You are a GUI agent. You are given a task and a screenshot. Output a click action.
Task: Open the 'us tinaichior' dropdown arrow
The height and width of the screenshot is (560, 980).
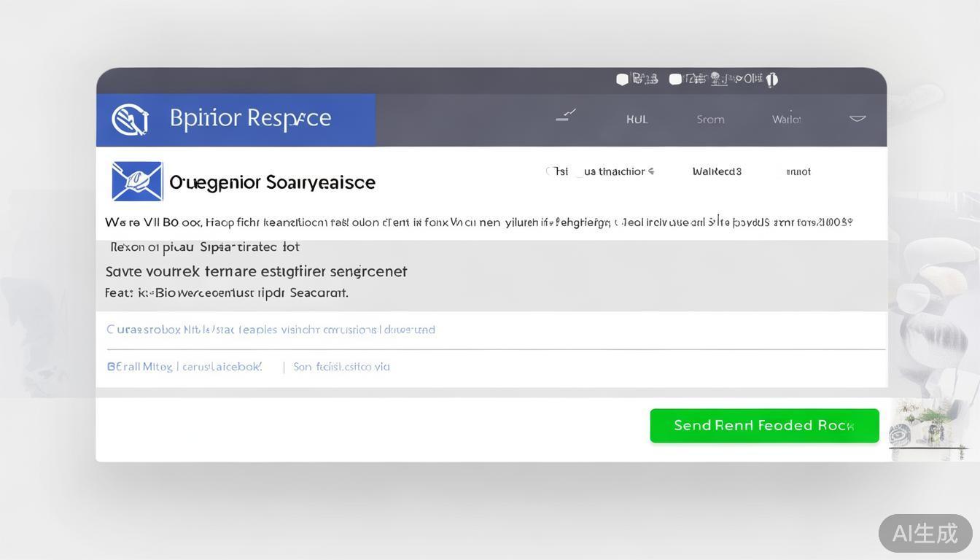click(x=650, y=171)
